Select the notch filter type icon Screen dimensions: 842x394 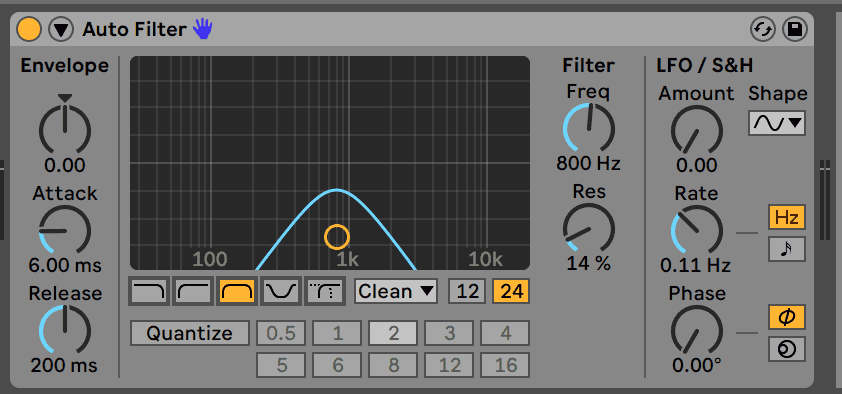[x=281, y=291]
